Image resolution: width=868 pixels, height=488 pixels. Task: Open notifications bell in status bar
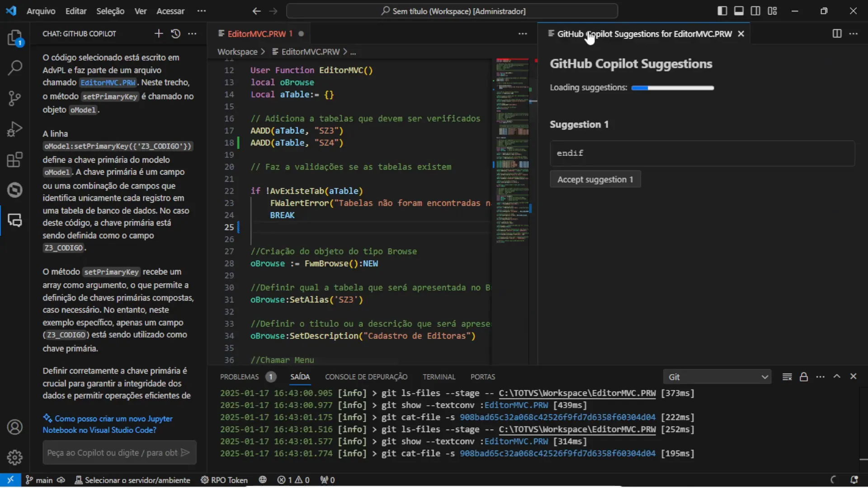[854, 480]
